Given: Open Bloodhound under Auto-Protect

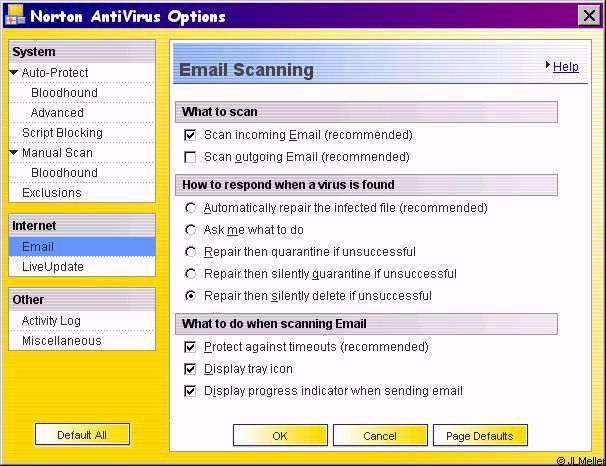Looking at the screenshot, I should [64, 93].
